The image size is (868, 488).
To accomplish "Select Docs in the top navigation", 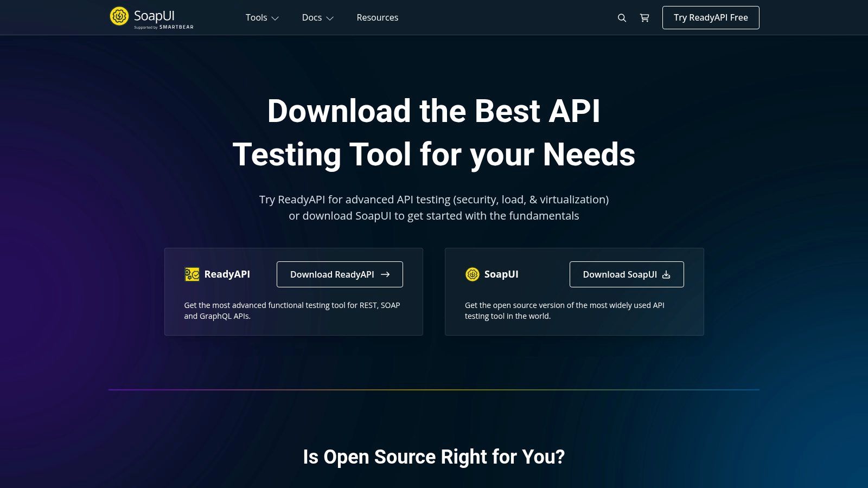I will 311,17.
